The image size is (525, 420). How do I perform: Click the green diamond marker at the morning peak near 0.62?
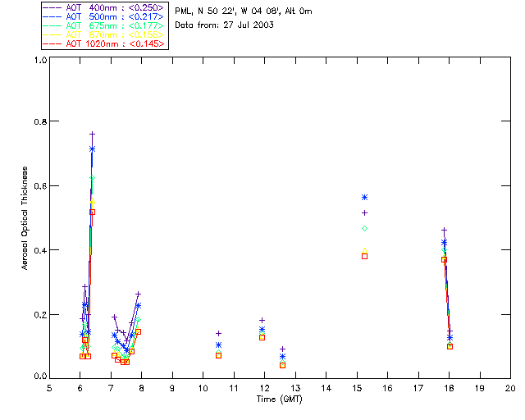pos(92,177)
